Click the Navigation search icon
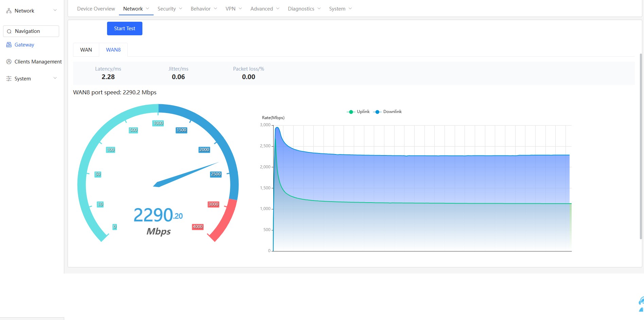The image size is (644, 320). click(9, 31)
